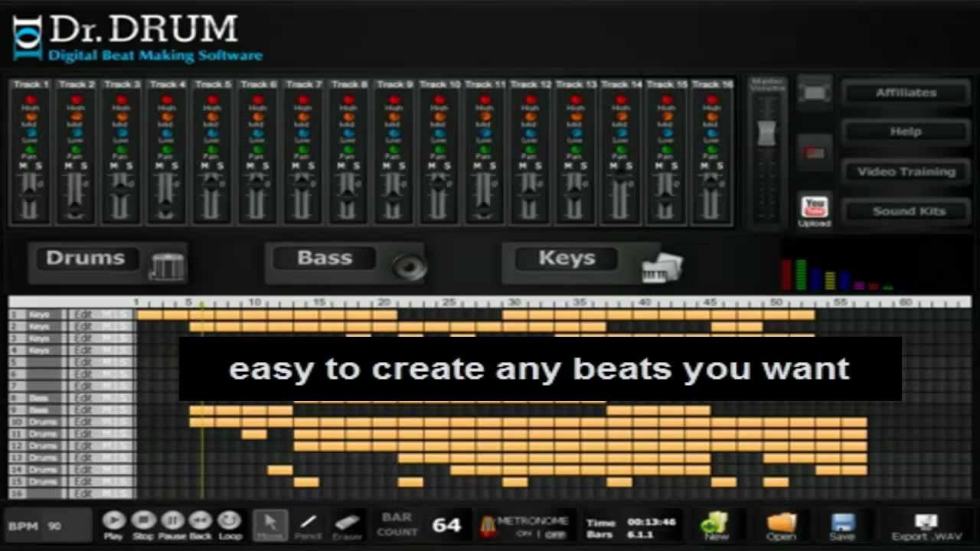The image size is (980, 551).
Task: Click timeline ruler at bar 30
Action: pos(514,303)
